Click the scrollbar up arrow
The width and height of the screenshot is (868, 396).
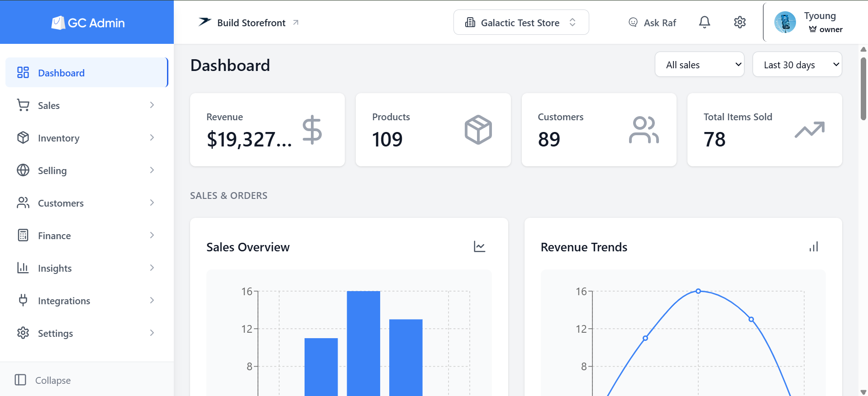pos(863,49)
